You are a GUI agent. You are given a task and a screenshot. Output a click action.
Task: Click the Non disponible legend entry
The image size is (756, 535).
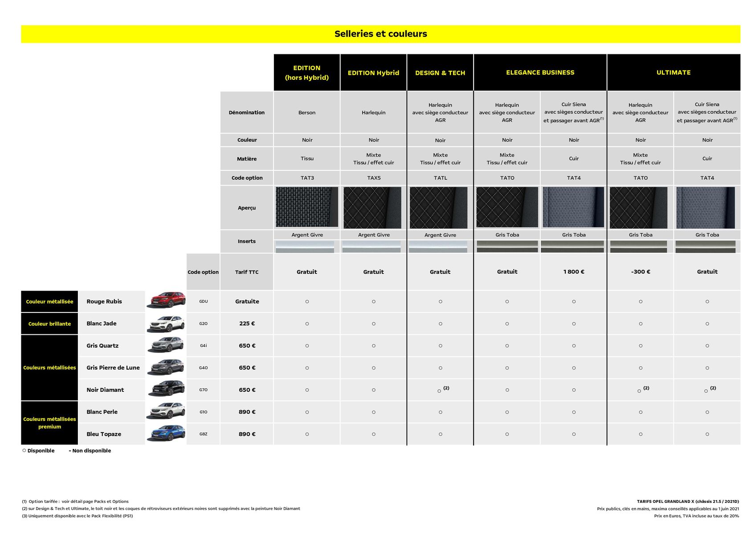(x=90, y=451)
